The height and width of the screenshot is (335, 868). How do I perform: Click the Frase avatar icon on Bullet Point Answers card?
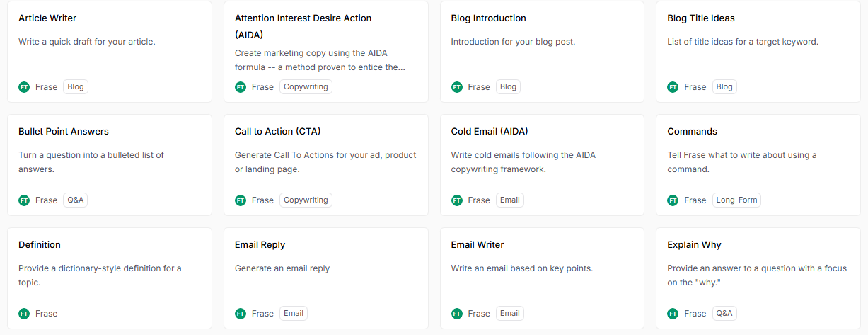[24, 200]
